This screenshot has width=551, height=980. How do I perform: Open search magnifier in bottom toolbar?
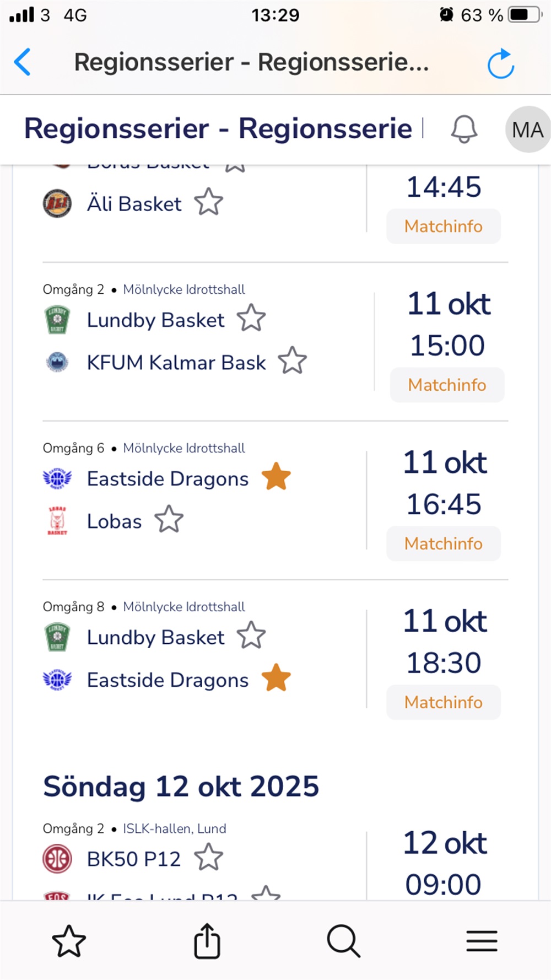tap(344, 941)
